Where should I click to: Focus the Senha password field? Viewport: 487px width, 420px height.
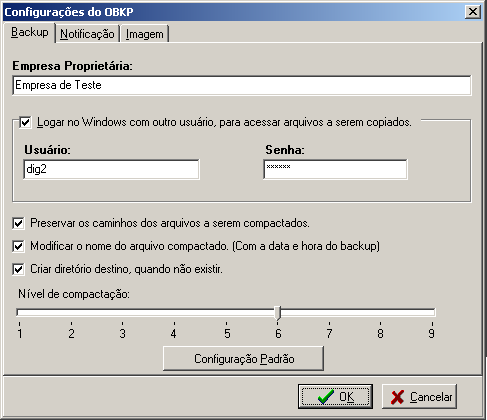coord(335,169)
